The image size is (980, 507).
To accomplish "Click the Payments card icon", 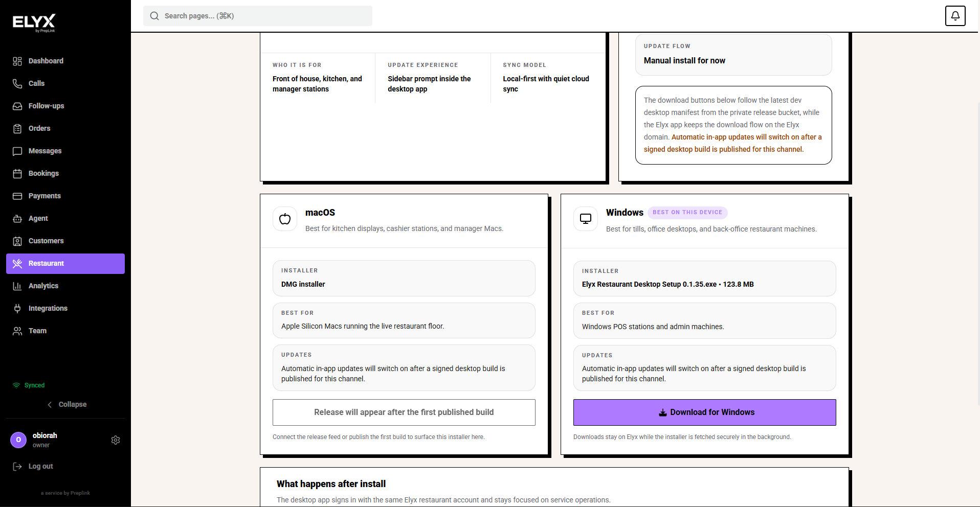I will point(17,196).
